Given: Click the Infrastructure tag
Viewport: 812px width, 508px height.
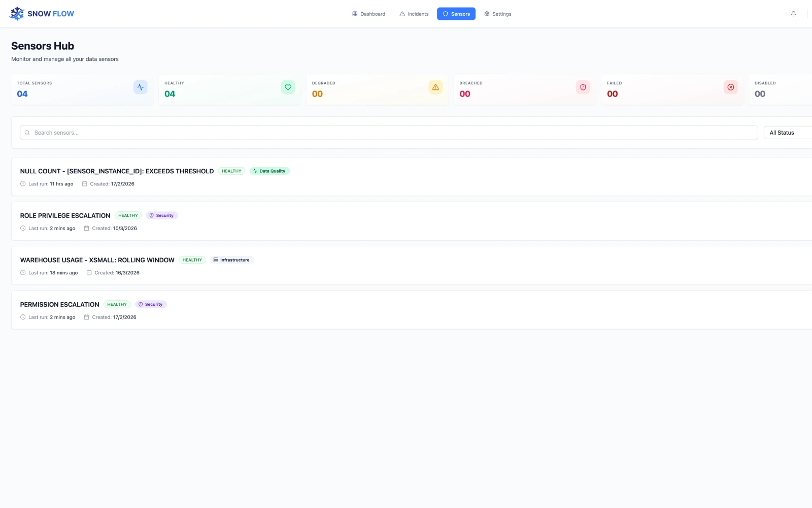Looking at the screenshot, I should (232, 260).
